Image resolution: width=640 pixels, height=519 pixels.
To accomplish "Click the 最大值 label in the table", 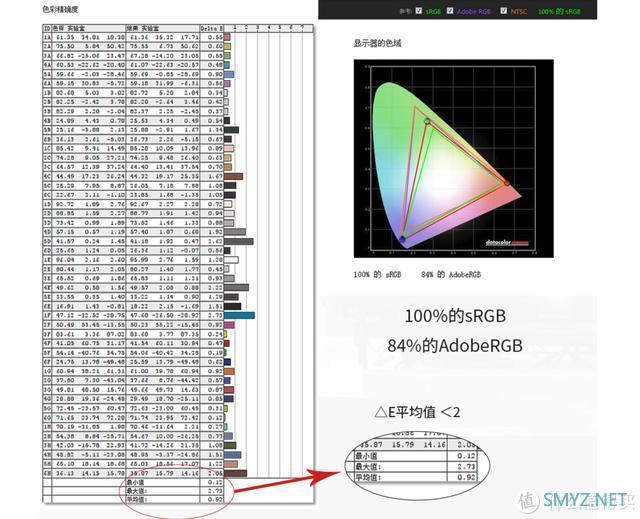I will 137,491.
